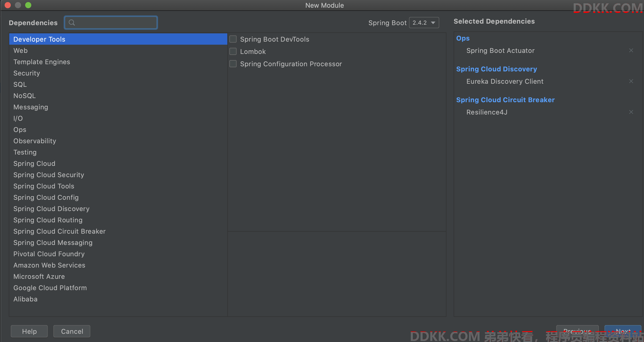Select the Spring Cloud category
This screenshot has height=342, width=644.
click(118, 163)
